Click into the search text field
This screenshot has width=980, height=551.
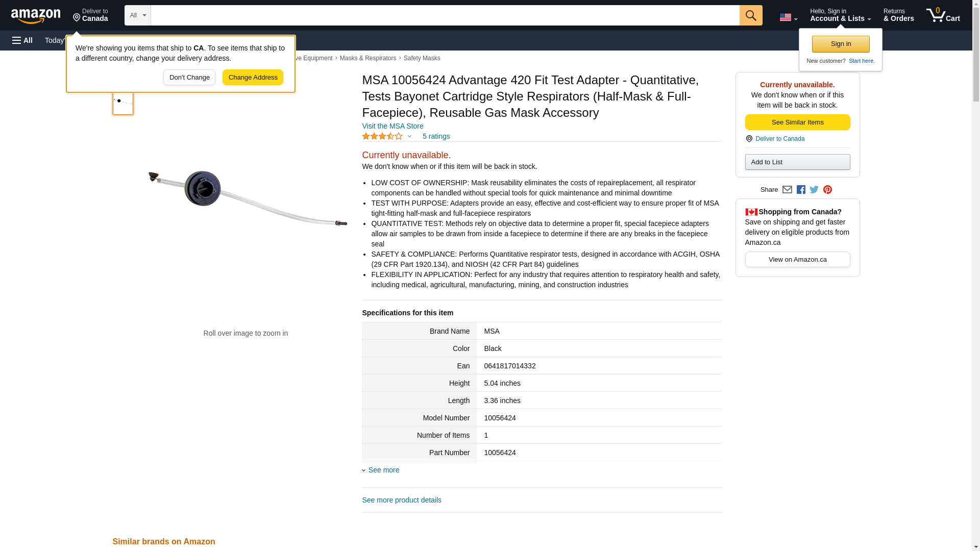(445, 15)
